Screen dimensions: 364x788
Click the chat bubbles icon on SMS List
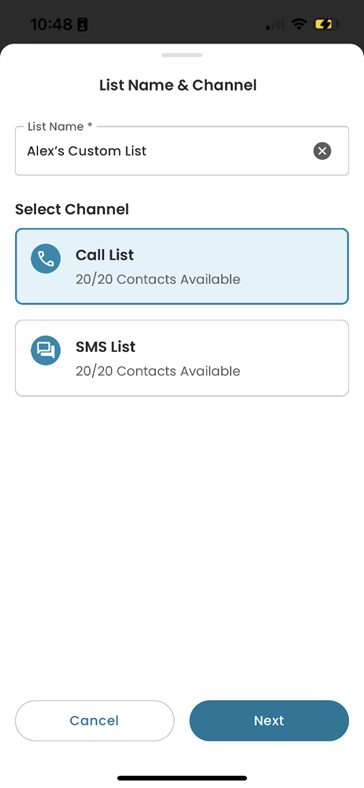(46, 351)
